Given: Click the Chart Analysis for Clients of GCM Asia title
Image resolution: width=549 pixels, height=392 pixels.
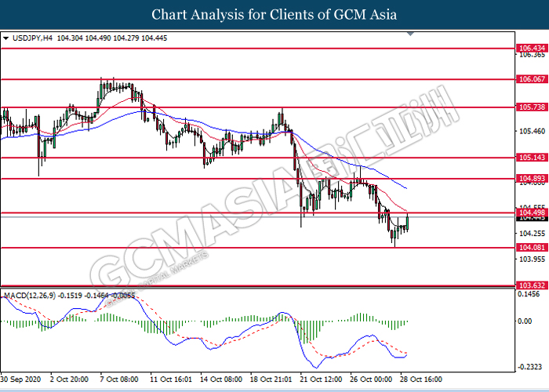Looking at the screenshot, I should [x=274, y=15].
